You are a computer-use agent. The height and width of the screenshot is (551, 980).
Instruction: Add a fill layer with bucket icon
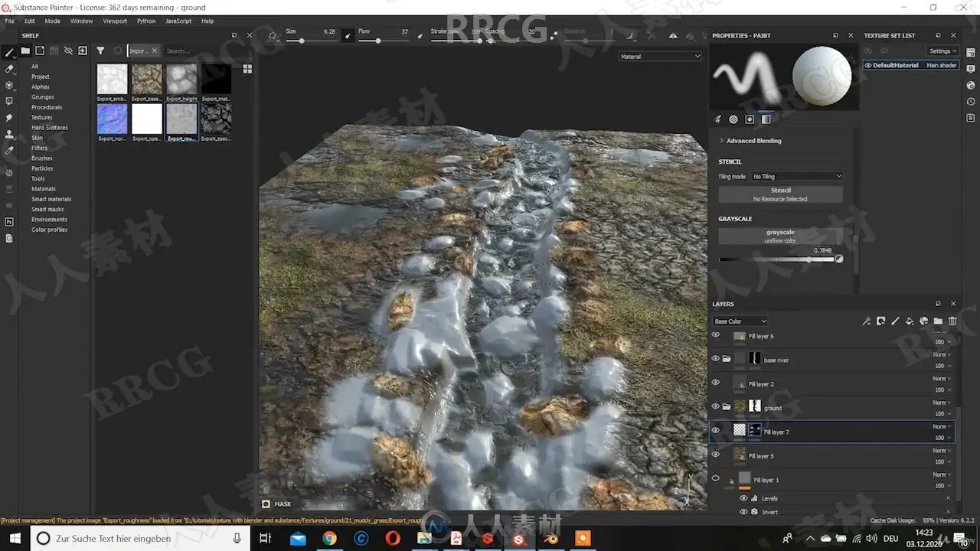[x=910, y=321]
